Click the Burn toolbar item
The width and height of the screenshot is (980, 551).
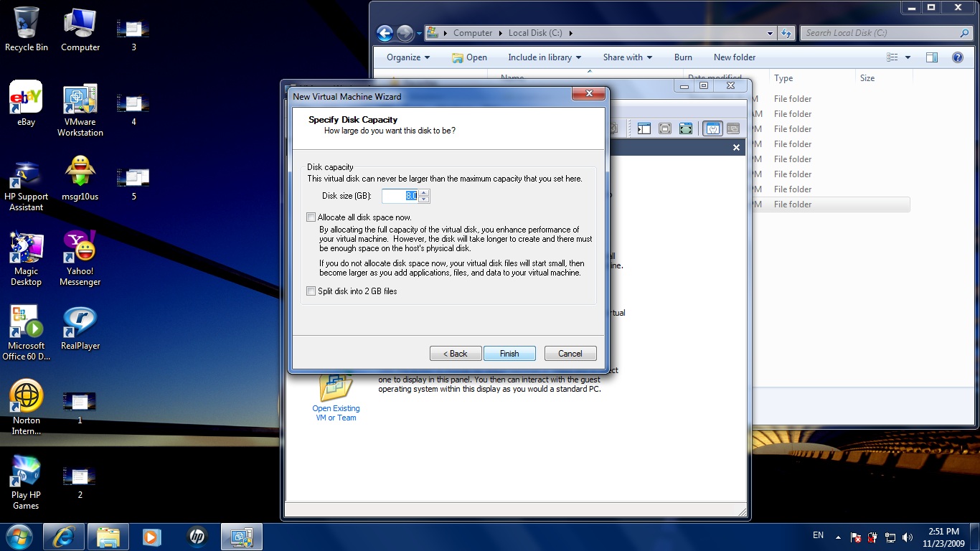(x=683, y=57)
